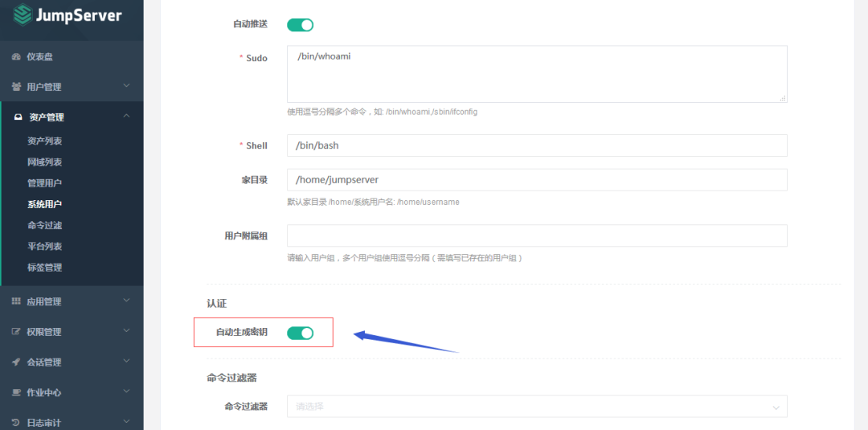Viewport: 868px width, 430px height.
Task: Open the 命令过滤器 select dropdown
Action: [537, 406]
